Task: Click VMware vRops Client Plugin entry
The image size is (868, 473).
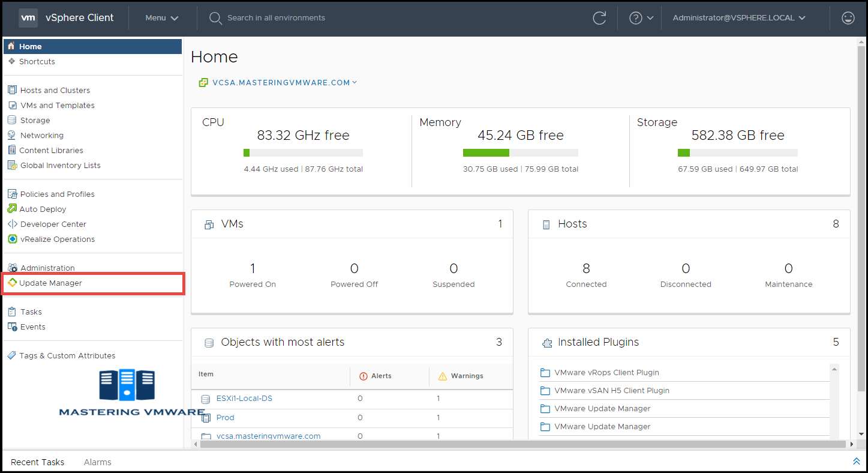Action: point(606,373)
